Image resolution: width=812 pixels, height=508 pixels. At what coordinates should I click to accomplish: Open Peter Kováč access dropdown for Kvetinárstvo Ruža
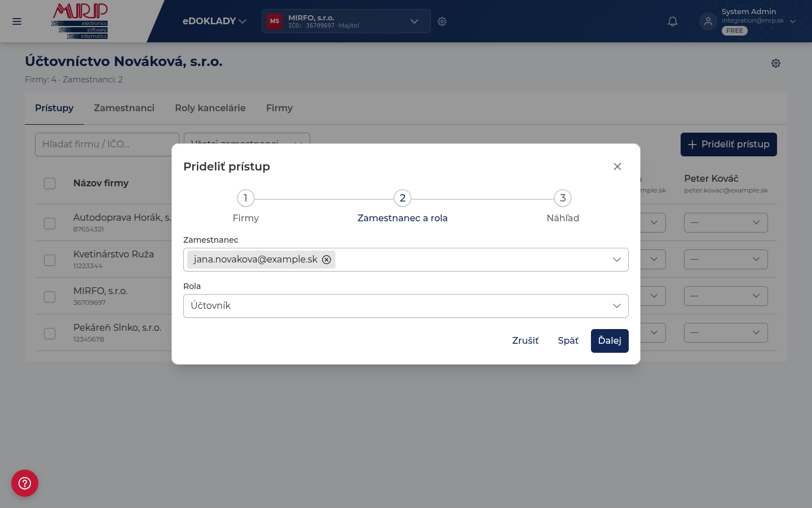click(726, 259)
